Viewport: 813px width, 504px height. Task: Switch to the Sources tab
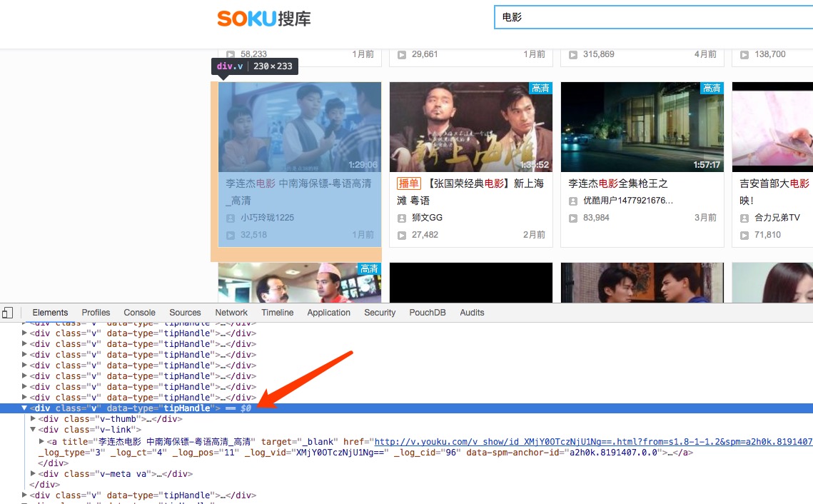coord(185,313)
